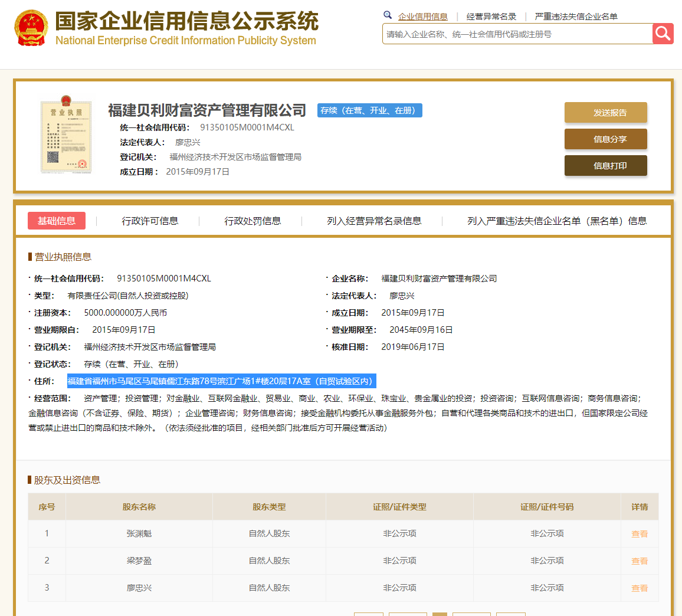Type in the enterprise name search field

pos(517,34)
